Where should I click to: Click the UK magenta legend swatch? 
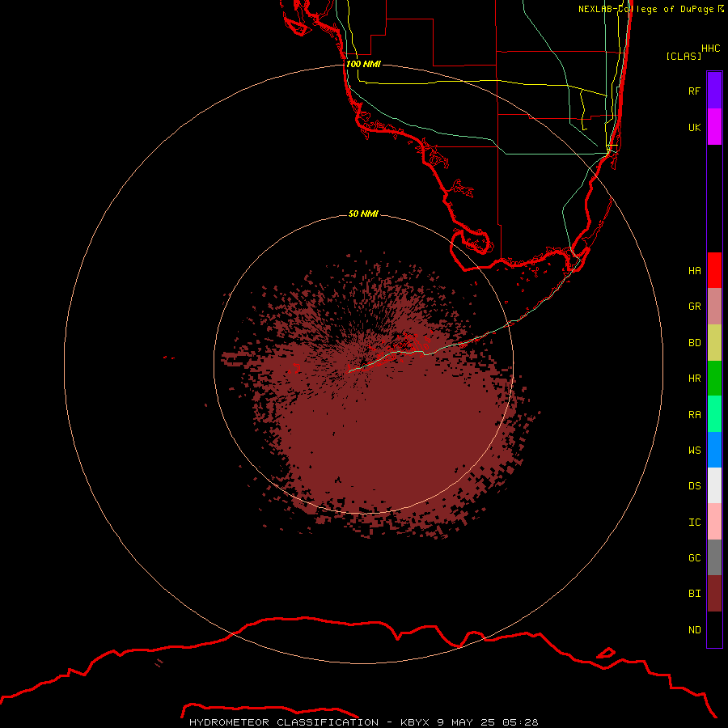click(x=714, y=127)
